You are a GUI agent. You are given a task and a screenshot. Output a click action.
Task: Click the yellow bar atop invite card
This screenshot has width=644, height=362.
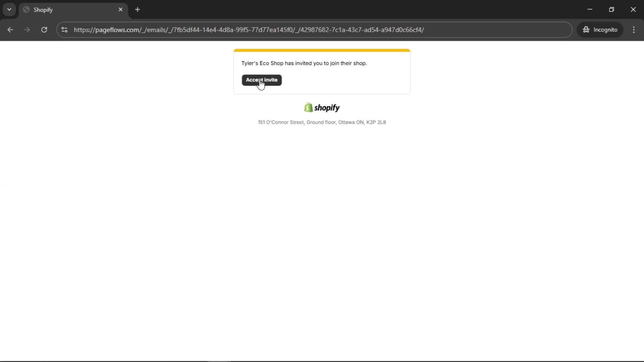point(322,51)
